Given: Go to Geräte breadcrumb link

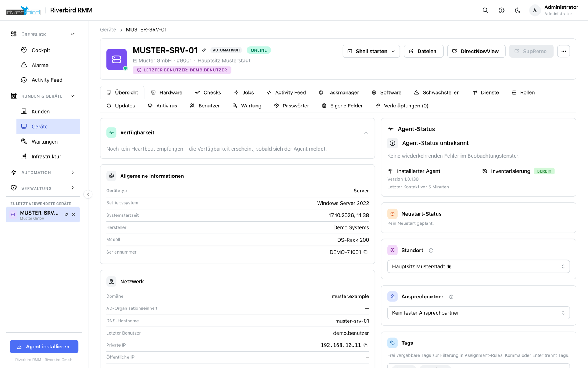Looking at the screenshot, I should [108, 29].
